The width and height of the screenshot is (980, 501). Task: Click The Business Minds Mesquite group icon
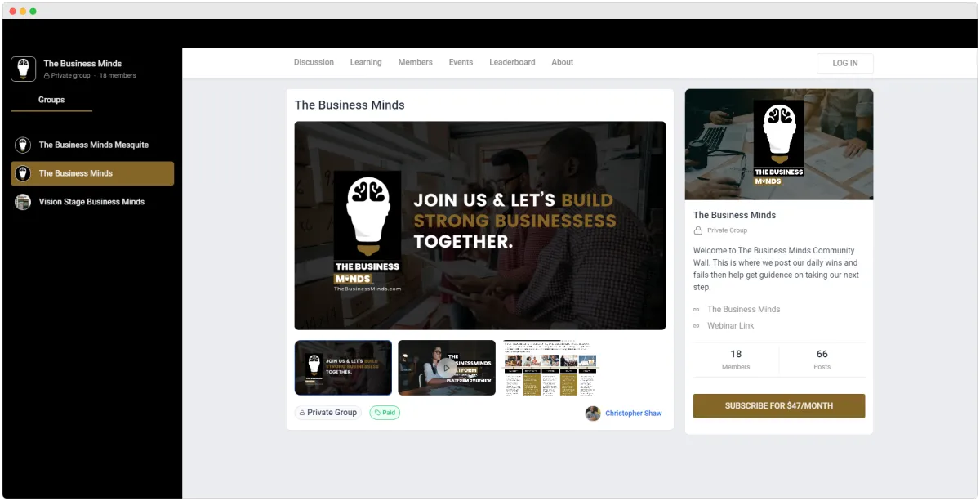tap(22, 145)
